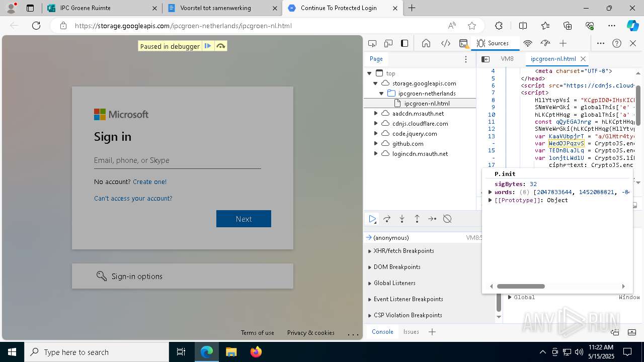This screenshot has height=362, width=644.
Task: Refresh the browser page
Action: [36, 26]
